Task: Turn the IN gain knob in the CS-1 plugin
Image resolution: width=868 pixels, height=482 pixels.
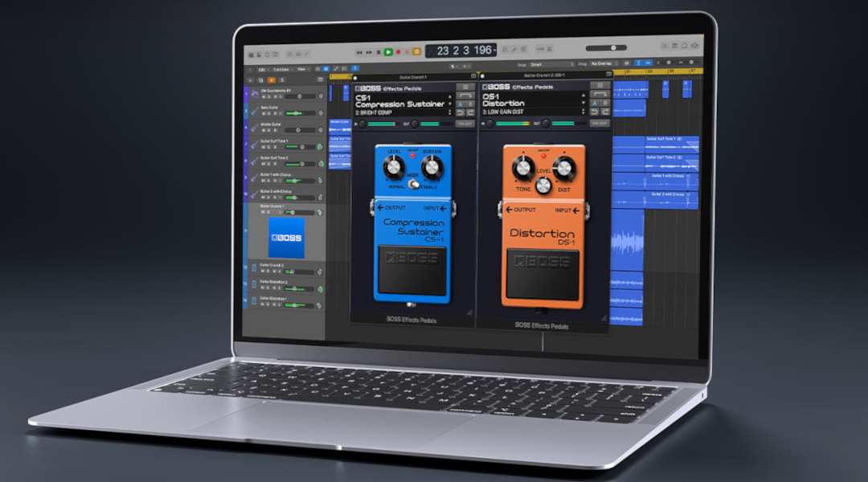Action: pos(362,124)
